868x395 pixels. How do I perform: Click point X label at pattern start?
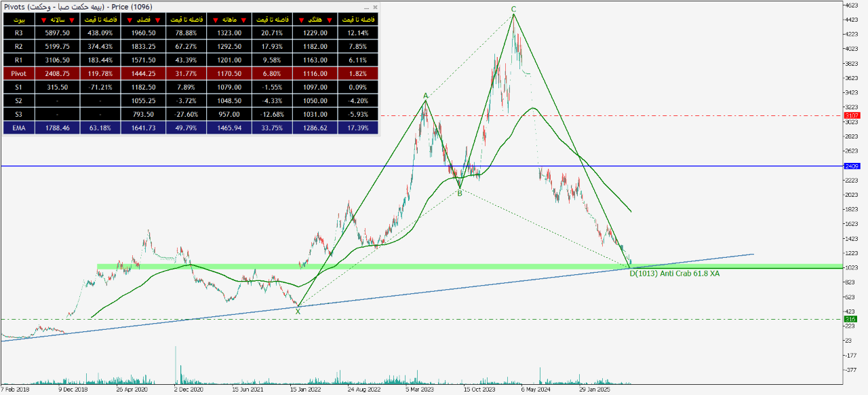click(298, 312)
